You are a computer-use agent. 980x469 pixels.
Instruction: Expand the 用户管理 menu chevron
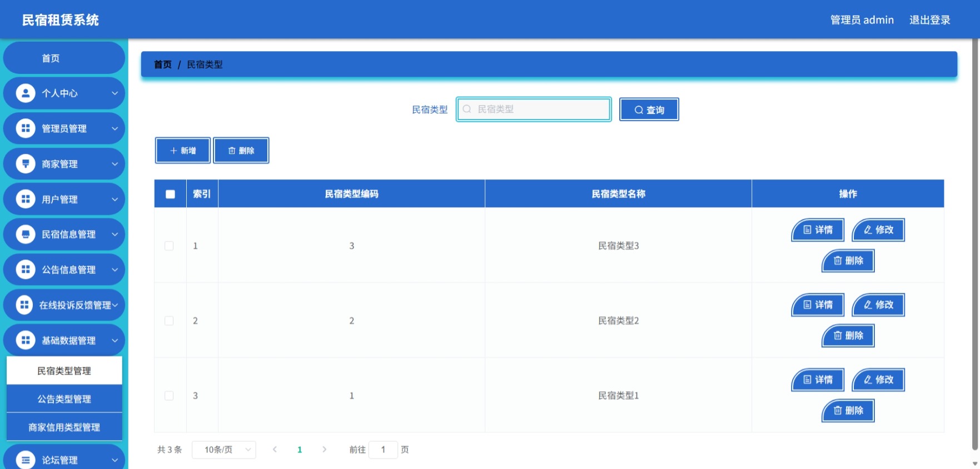(115, 199)
